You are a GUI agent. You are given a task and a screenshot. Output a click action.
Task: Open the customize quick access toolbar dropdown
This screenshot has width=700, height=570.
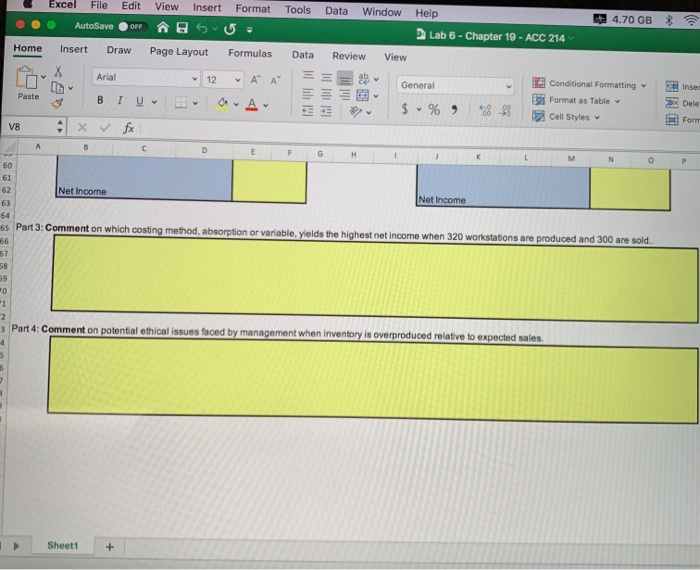tap(250, 30)
